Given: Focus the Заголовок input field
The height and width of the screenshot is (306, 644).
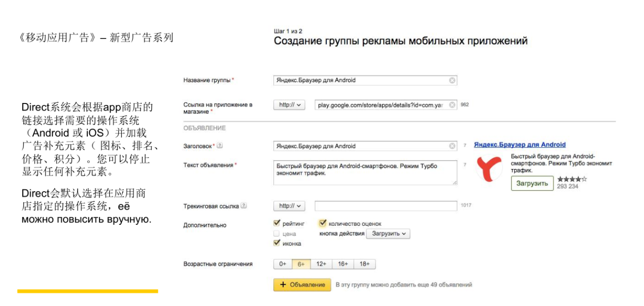Looking at the screenshot, I should [365, 146].
